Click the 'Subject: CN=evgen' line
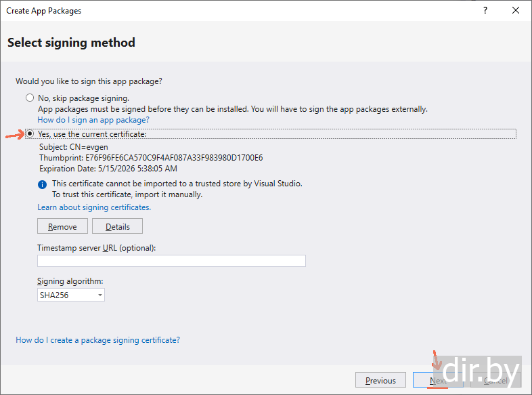The image size is (532, 395). click(x=73, y=147)
